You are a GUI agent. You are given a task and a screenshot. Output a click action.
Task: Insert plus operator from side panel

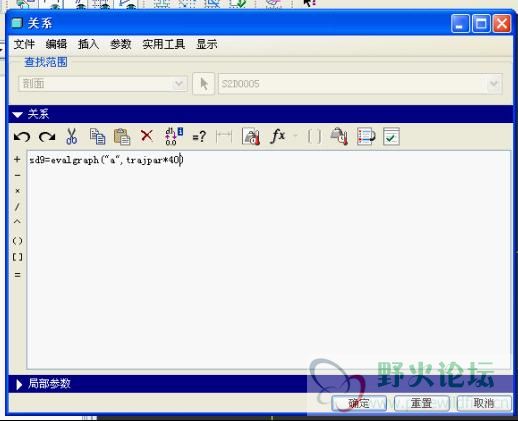tap(17, 159)
